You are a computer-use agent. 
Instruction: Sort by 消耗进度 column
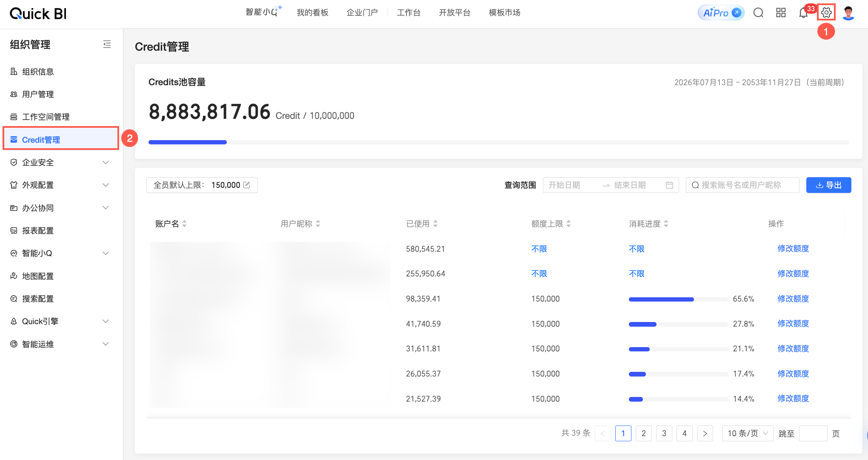pyautogui.click(x=666, y=224)
